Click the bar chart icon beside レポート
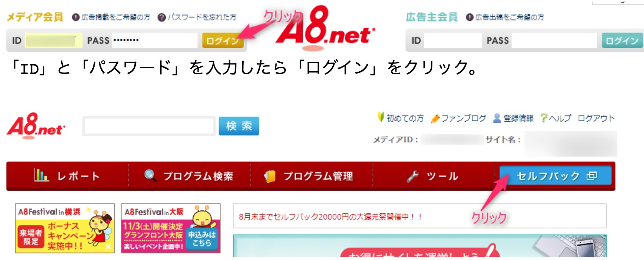The height and width of the screenshot is (260, 644). coord(41,175)
